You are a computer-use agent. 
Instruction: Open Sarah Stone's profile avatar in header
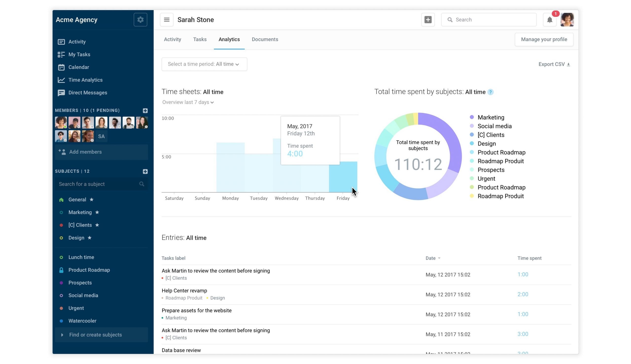567,19
